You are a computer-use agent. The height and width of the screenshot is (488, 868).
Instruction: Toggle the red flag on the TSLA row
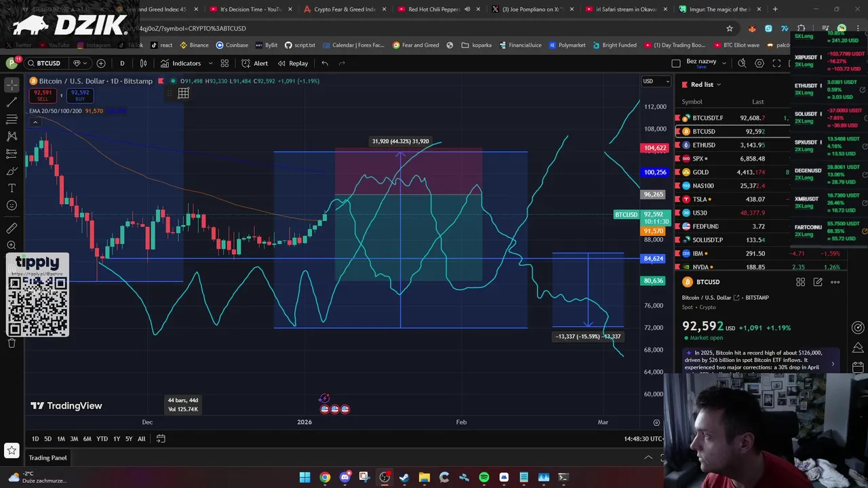pos(678,199)
